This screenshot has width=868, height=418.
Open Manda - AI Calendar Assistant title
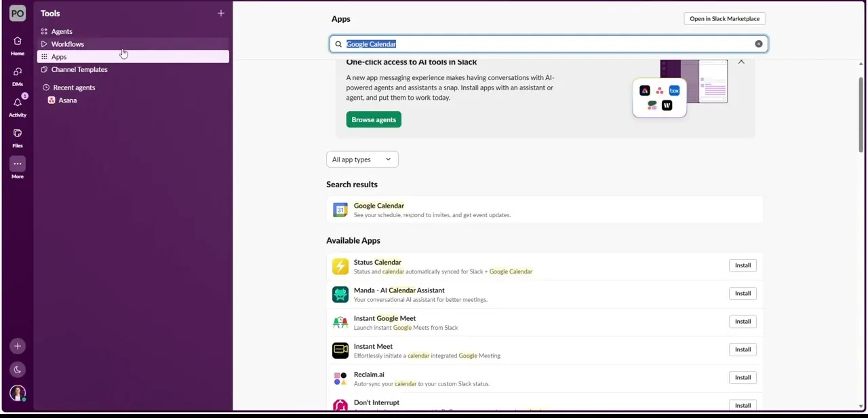click(399, 290)
